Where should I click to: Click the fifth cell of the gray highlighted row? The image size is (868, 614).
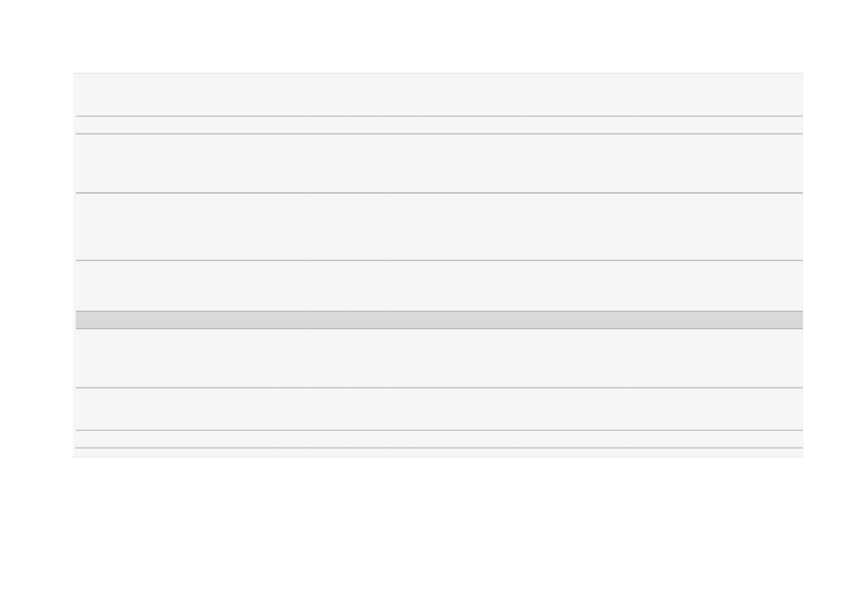pos(453,320)
